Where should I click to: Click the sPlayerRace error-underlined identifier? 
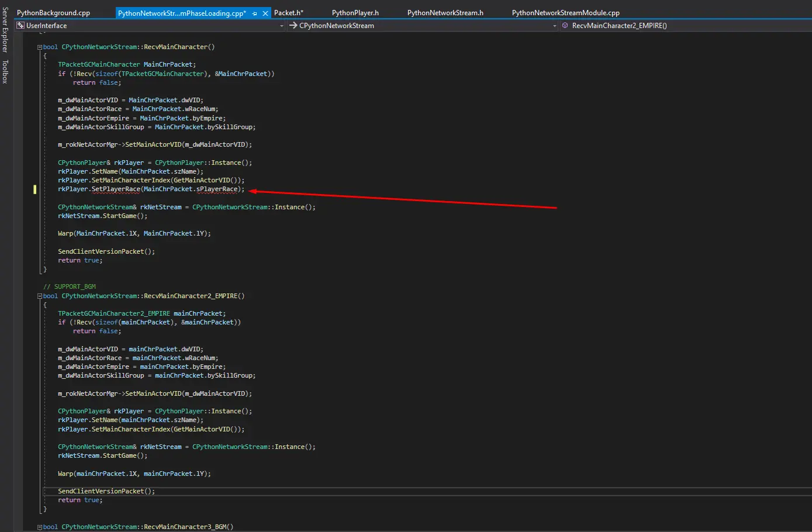click(x=217, y=189)
